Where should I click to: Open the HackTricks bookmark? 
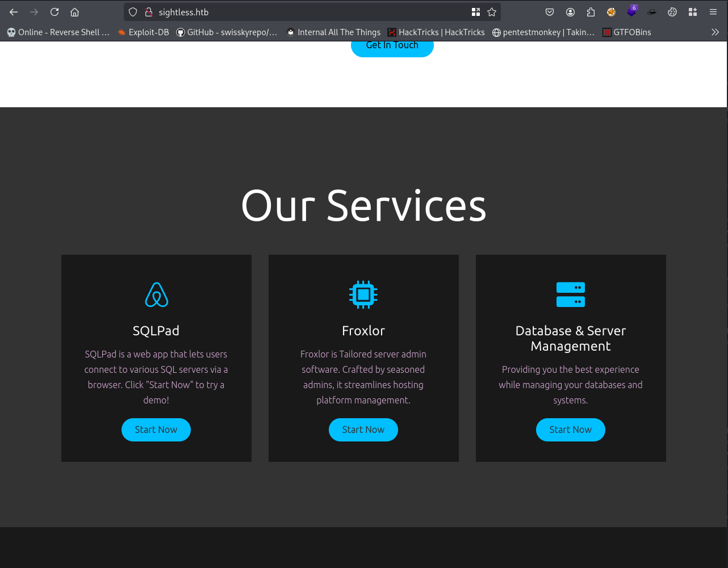(436, 32)
